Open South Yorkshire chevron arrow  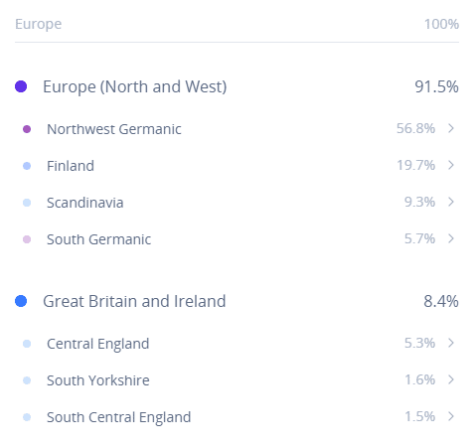tap(451, 379)
